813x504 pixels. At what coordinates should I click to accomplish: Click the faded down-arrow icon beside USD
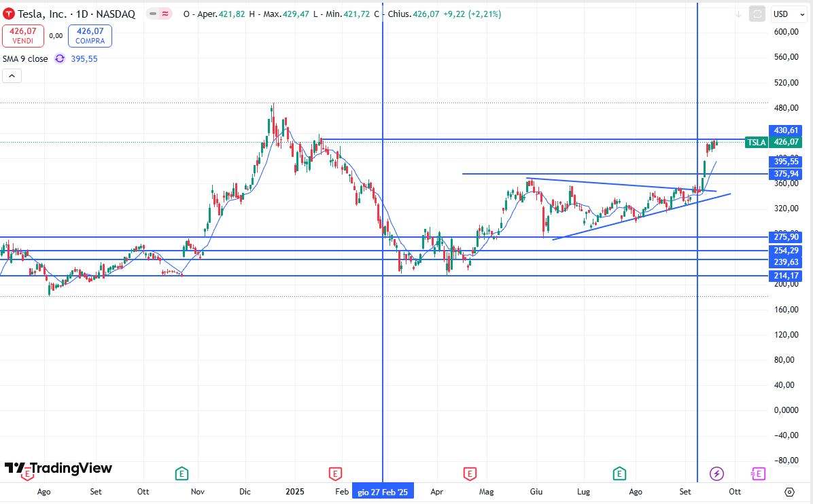coord(738,14)
